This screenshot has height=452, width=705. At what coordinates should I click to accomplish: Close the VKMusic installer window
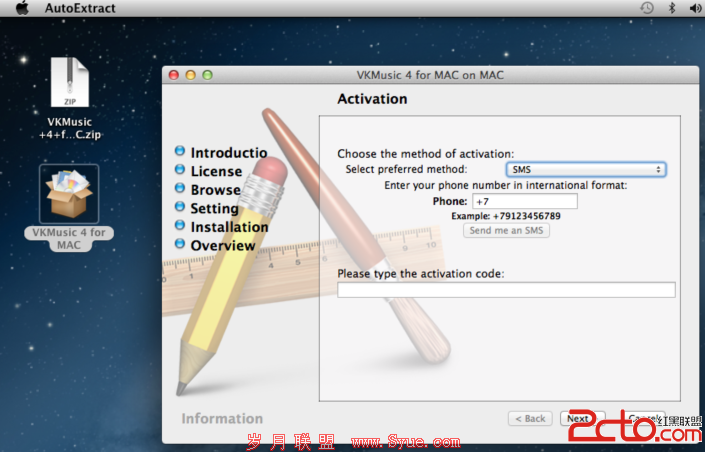[x=174, y=75]
